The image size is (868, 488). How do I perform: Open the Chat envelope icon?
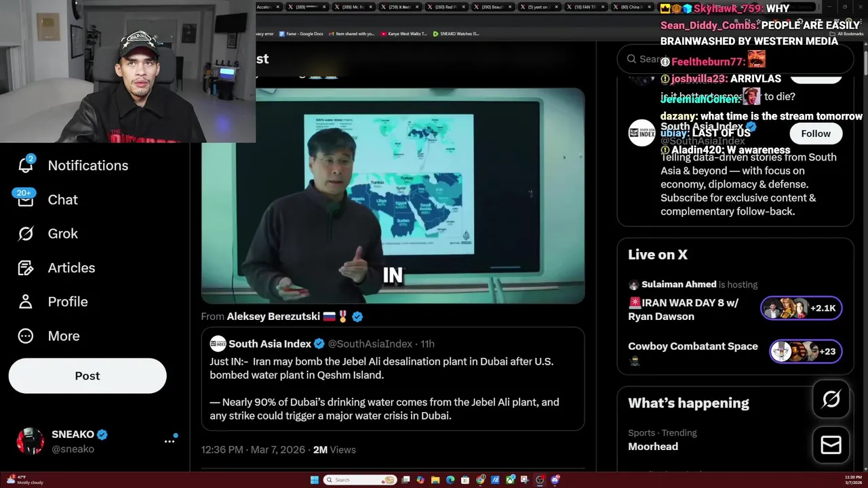(25, 199)
